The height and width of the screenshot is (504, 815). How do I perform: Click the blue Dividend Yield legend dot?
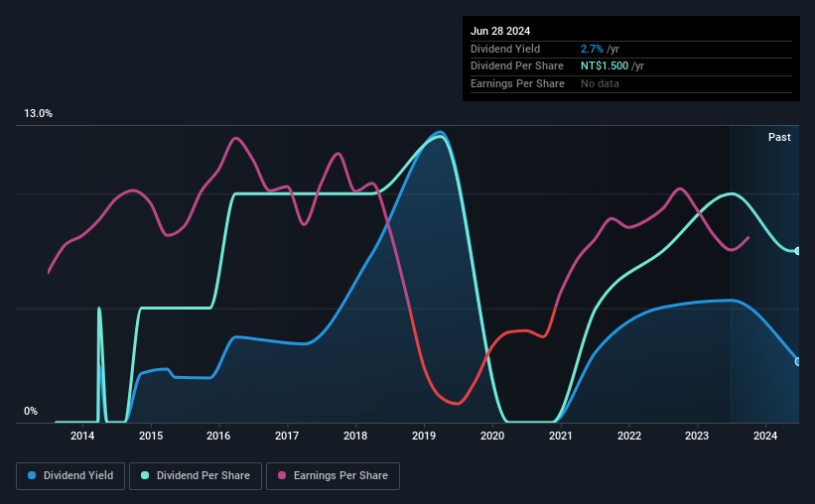32,475
